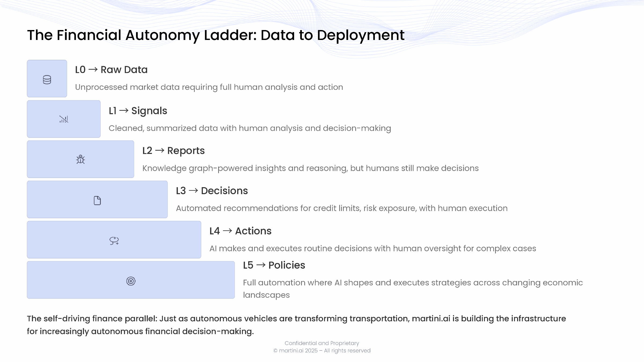Select the "Unprocessed market data" description line

pos(209,87)
